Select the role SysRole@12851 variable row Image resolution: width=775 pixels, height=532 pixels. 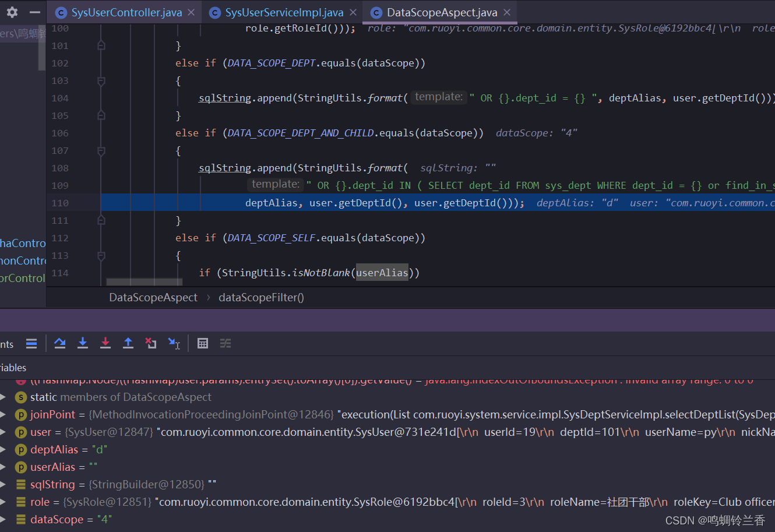coord(388,502)
